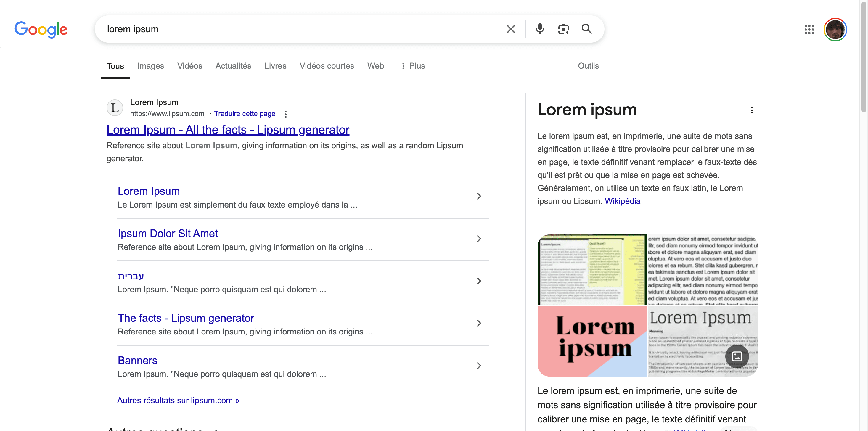Open the Banners sitelink title
The width and height of the screenshot is (868, 431).
(137, 361)
